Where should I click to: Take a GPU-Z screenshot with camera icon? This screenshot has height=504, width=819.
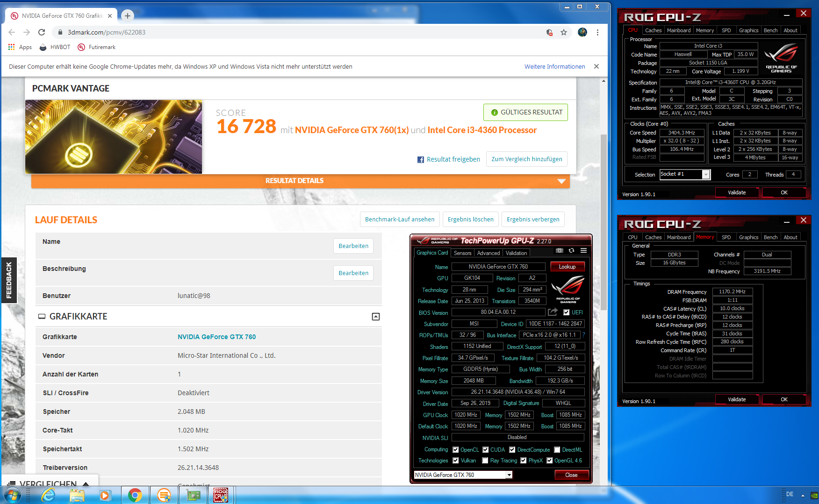[x=559, y=251]
